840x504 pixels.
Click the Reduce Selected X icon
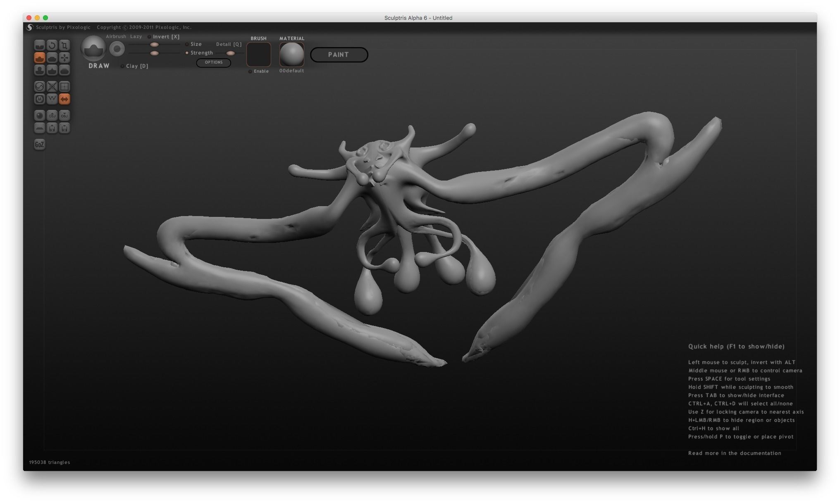pos(52,86)
